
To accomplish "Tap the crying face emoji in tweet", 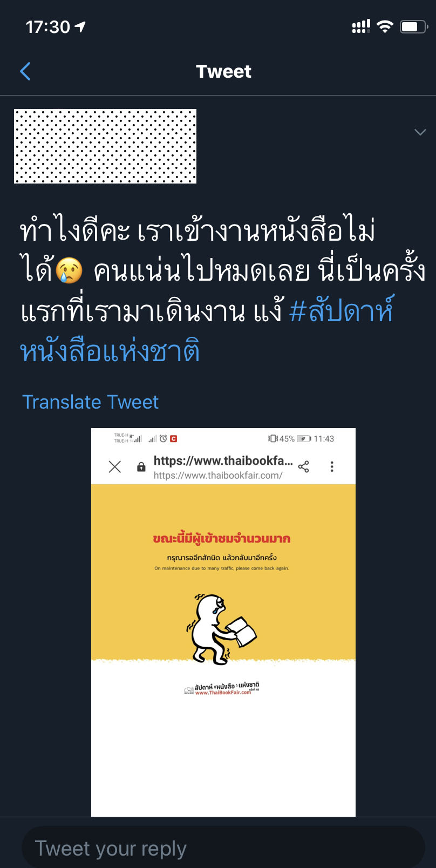I will [x=69, y=270].
